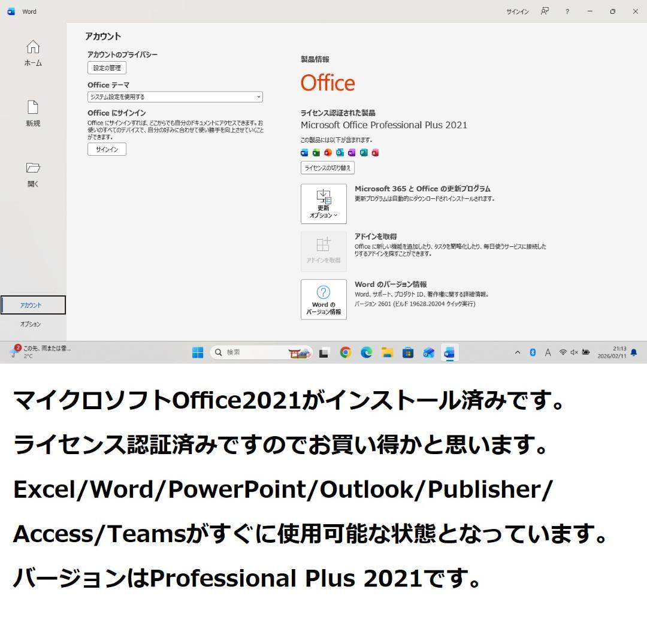Image resolution: width=647 pixels, height=644 pixels.
Task: Expand the 更新オプション dropdown
Action: click(x=323, y=204)
